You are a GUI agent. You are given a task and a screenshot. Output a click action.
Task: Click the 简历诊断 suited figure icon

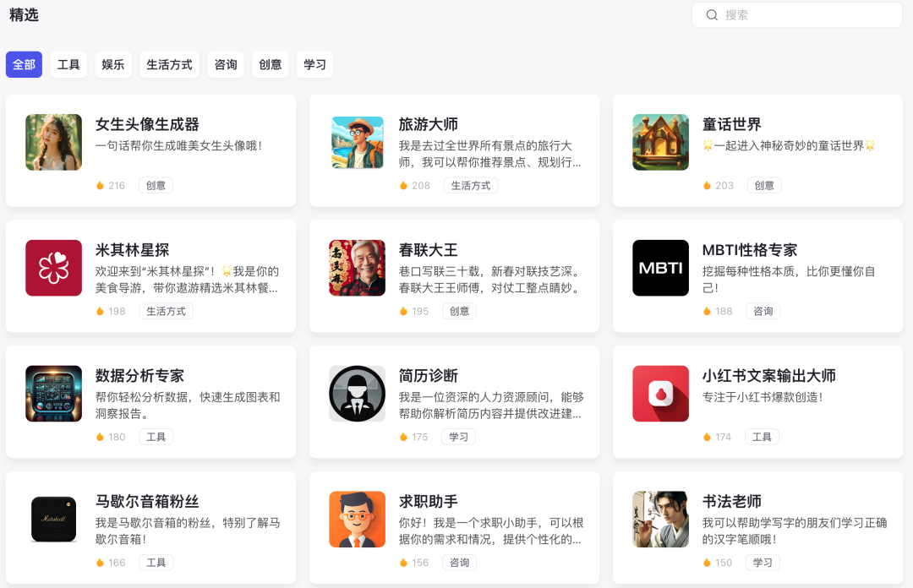357,394
